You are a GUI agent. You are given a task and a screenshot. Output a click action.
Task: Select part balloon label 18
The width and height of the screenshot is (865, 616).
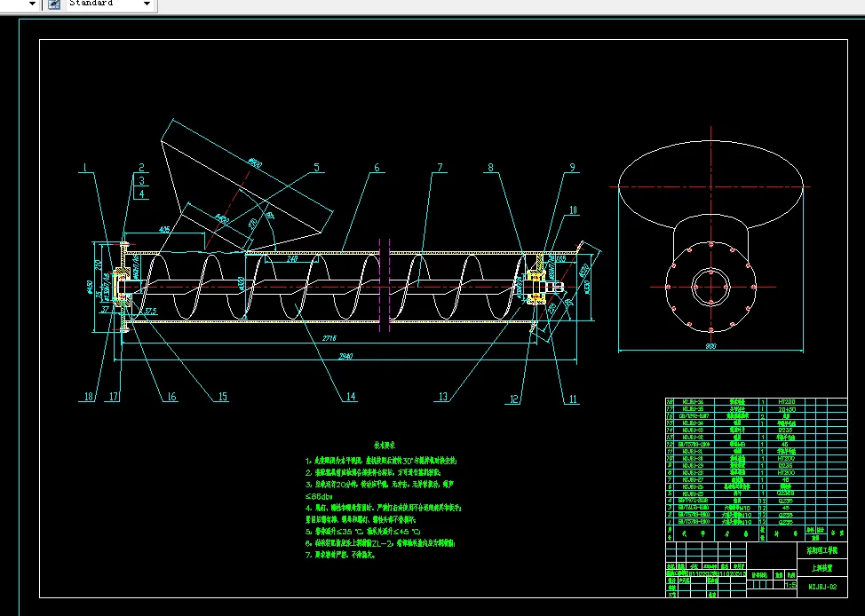pos(88,397)
